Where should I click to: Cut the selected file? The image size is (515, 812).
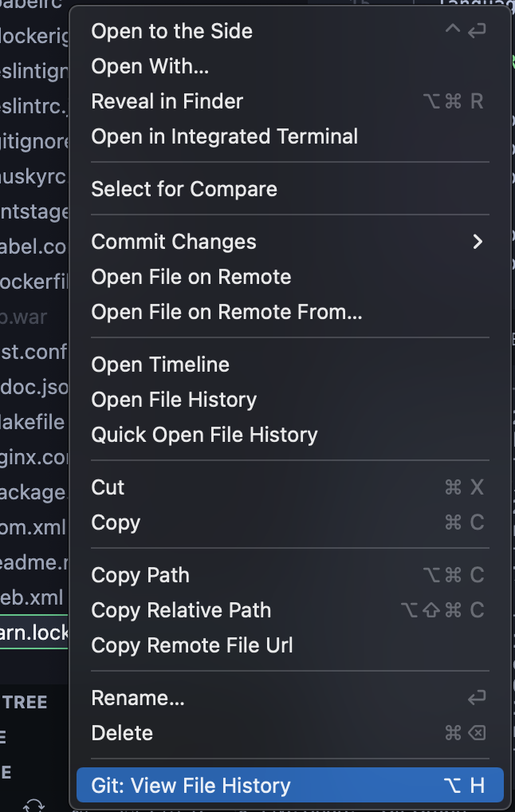[x=108, y=487]
